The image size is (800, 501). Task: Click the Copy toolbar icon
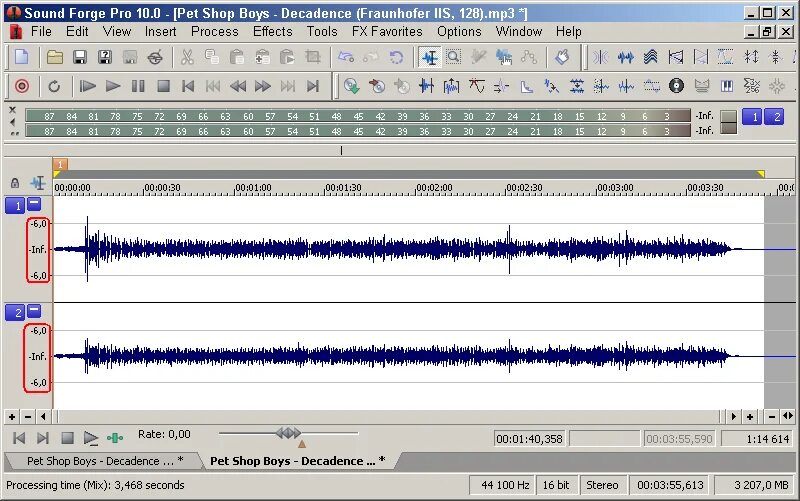212,57
